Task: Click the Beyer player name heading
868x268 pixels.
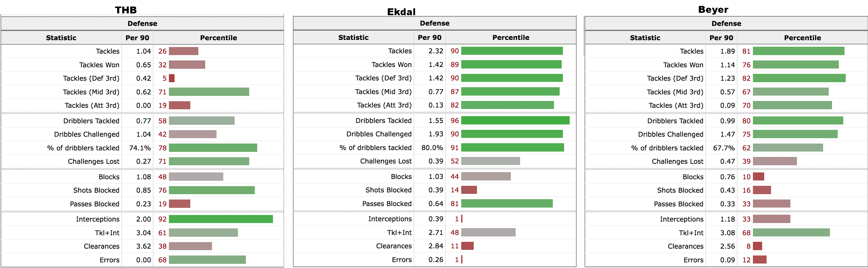Action: tap(713, 10)
